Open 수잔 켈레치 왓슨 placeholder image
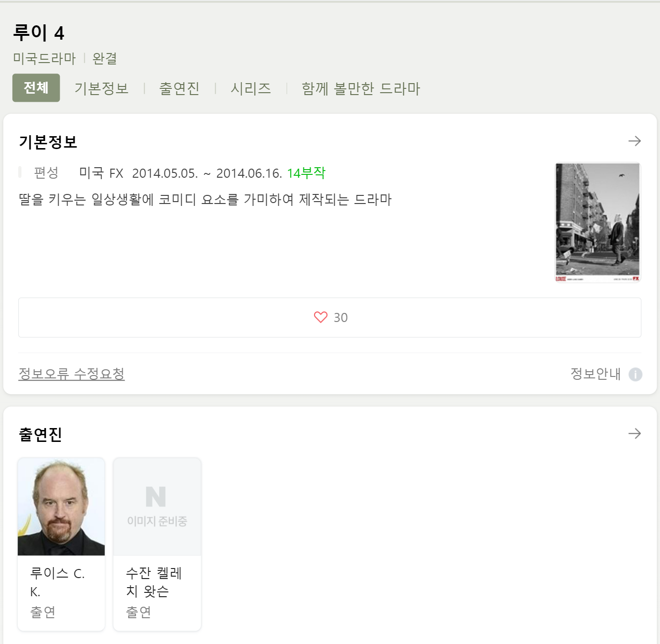The height and width of the screenshot is (644, 660). (157, 507)
